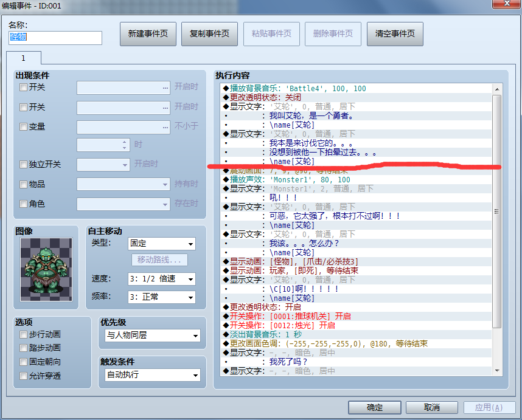The image size is (522, 420).
Task: Toggle the 步行动画 option
Action: point(23,334)
